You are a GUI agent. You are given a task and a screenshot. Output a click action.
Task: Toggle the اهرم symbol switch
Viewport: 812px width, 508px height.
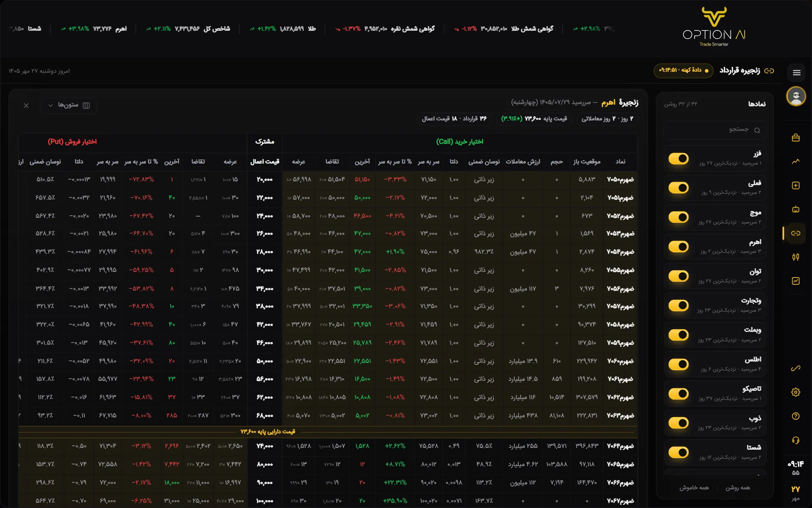pos(679,247)
